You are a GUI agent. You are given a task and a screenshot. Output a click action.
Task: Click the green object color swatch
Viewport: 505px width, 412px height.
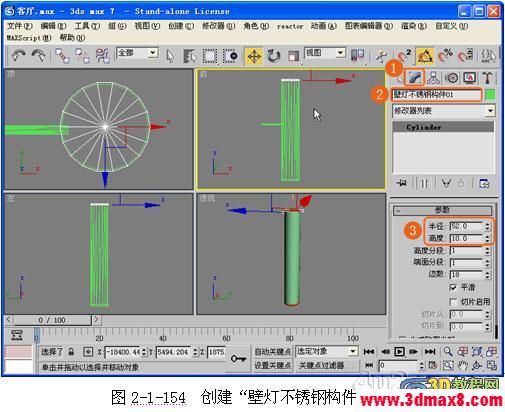[x=490, y=95]
